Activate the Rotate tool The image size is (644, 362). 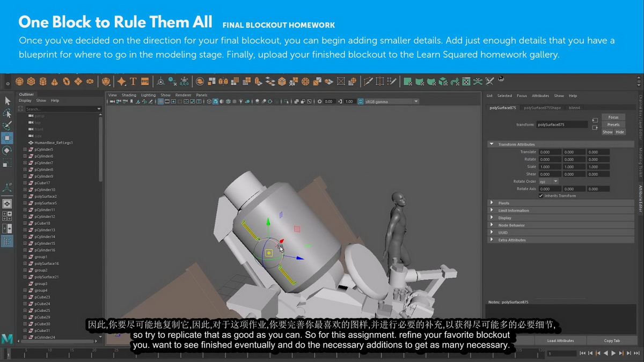(x=8, y=151)
